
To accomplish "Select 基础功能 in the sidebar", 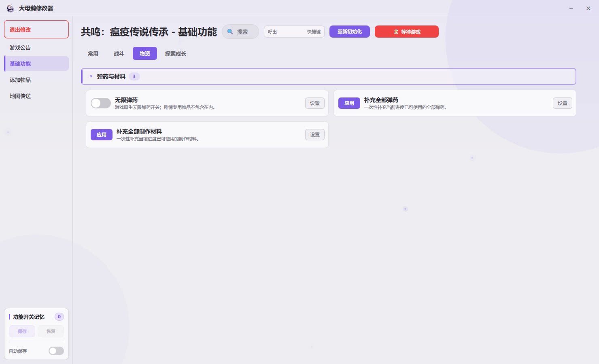I will tap(36, 63).
